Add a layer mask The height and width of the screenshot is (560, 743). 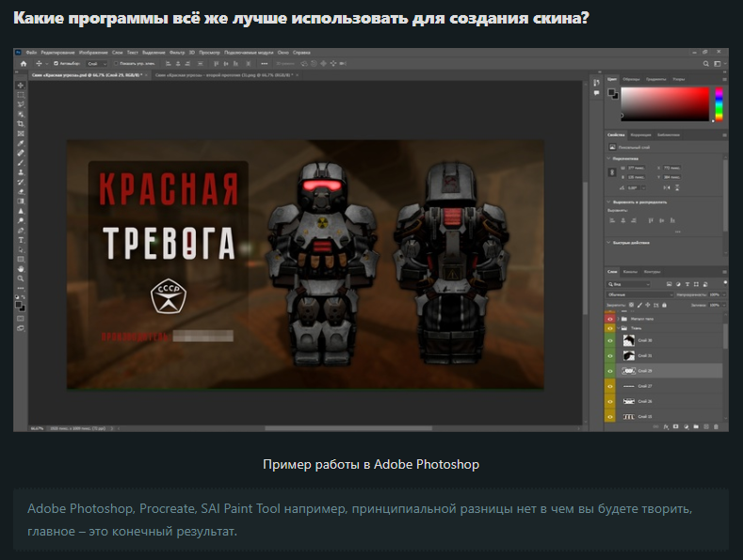676,427
